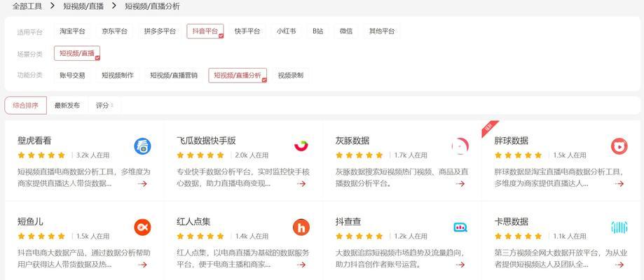Sort by 评分 rating
The image size is (644, 280).
tap(104, 106)
